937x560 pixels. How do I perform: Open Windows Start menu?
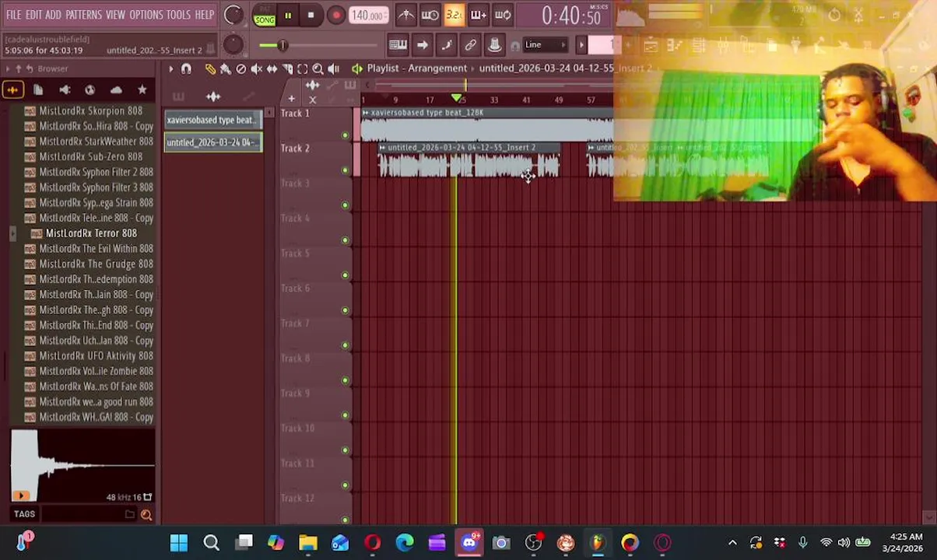179,543
